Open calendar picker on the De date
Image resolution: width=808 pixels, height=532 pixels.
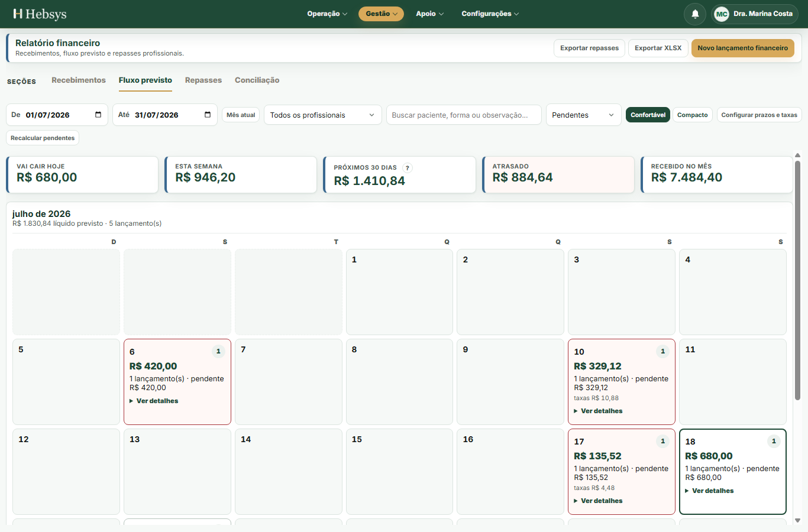click(x=98, y=115)
